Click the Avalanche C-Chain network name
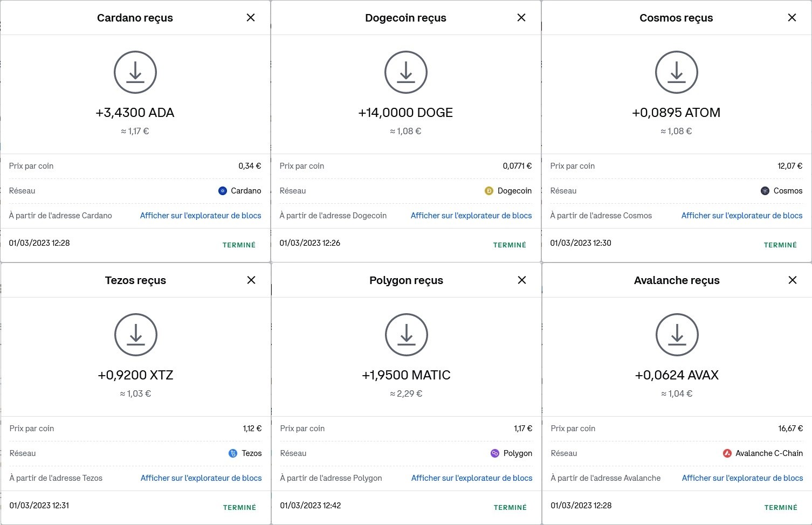Image resolution: width=812 pixels, height=525 pixels. coord(769,453)
